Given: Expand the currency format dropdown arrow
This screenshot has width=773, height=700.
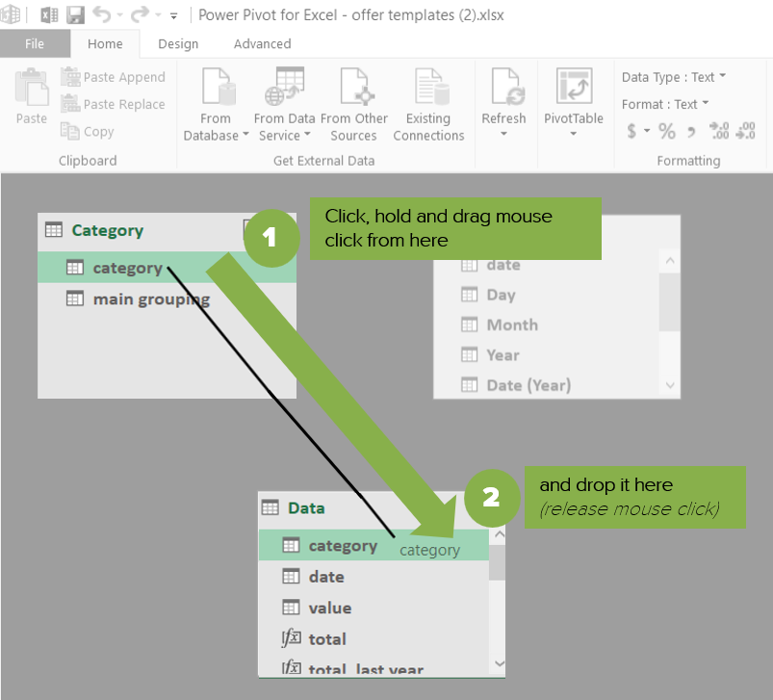Looking at the screenshot, I should click(647, 131).
